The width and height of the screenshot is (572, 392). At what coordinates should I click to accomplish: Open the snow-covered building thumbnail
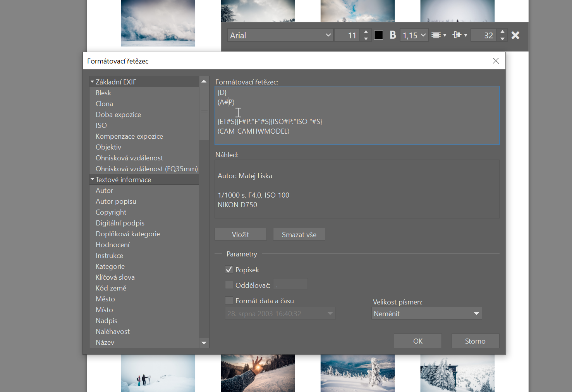point(457,373)
